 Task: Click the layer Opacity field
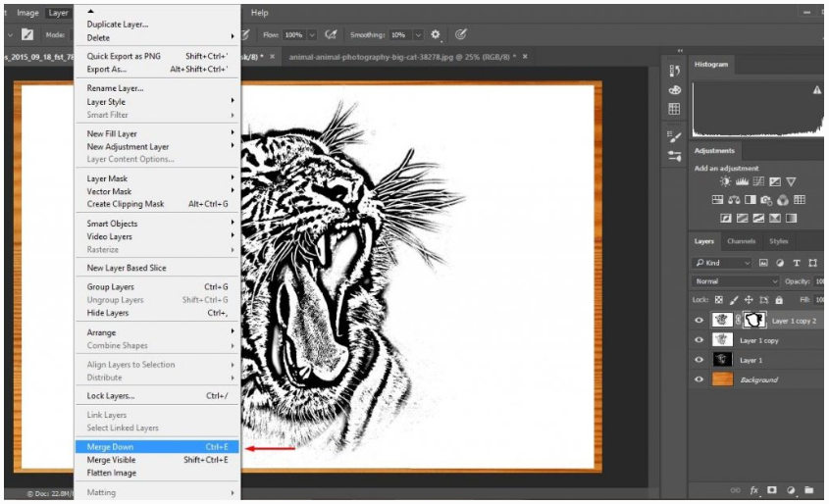[x=819, y=281]
